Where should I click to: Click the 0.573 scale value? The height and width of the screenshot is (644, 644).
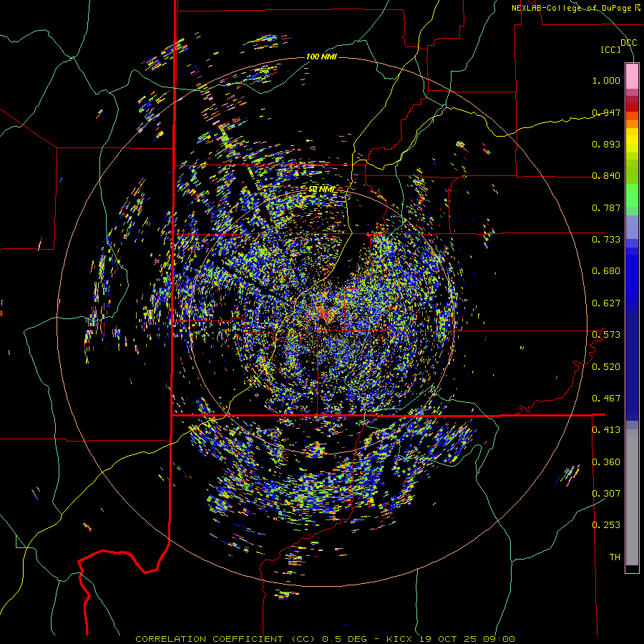click(606, 335)
